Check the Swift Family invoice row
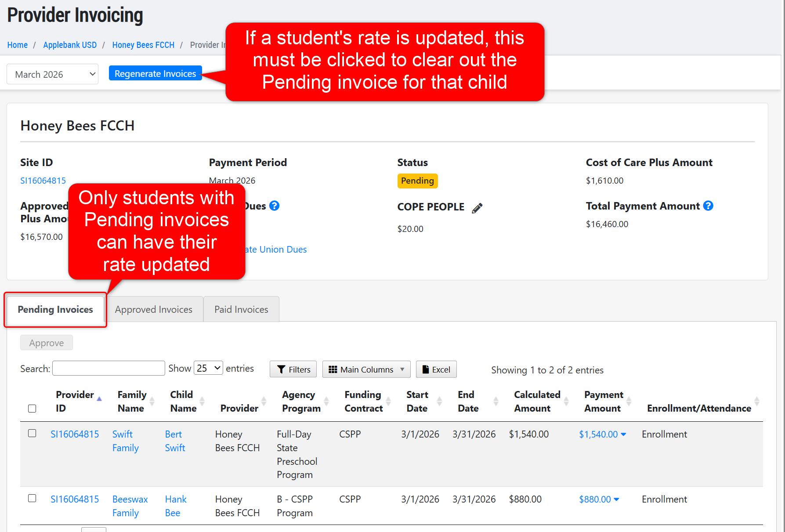 tap(32, 433)
